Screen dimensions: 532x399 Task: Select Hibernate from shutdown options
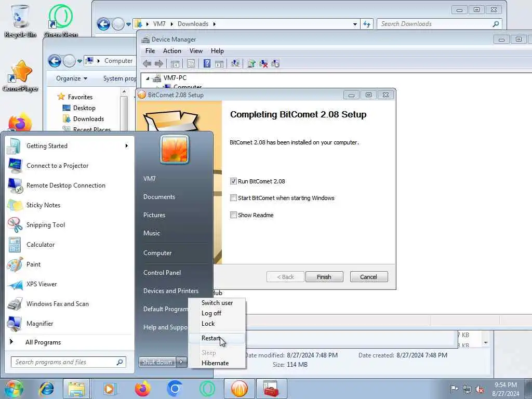click(217, 363)
